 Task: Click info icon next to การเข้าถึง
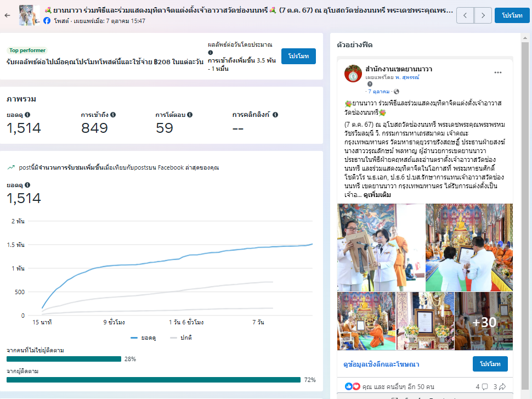pyautogui.click(x=113, y=115)
